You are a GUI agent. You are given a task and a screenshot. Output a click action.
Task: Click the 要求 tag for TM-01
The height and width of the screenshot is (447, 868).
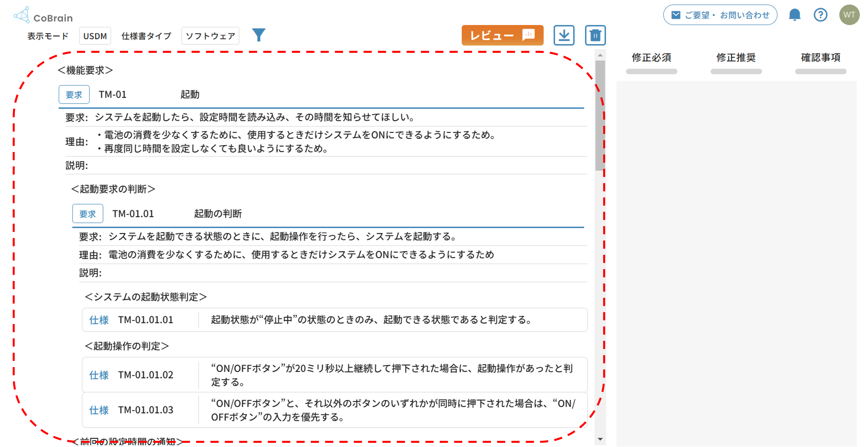pyautogui.click(x=74, y=94)
